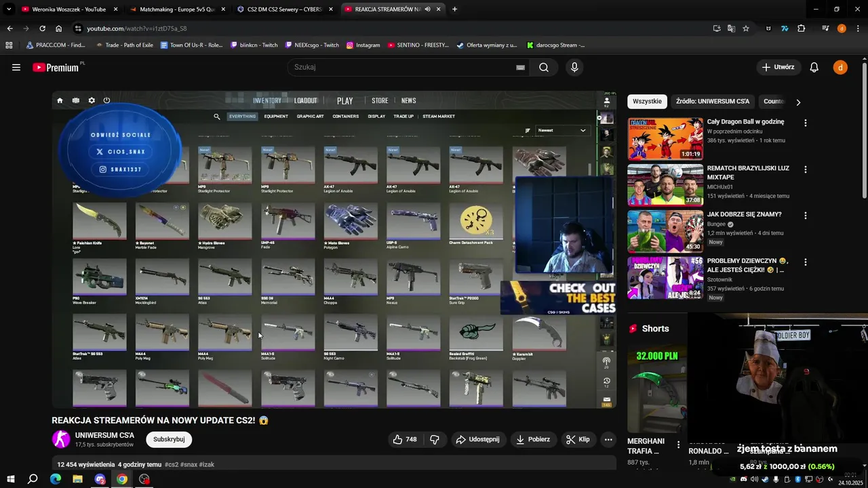
Task: Click the video player area
Action: tap(334, 249)
